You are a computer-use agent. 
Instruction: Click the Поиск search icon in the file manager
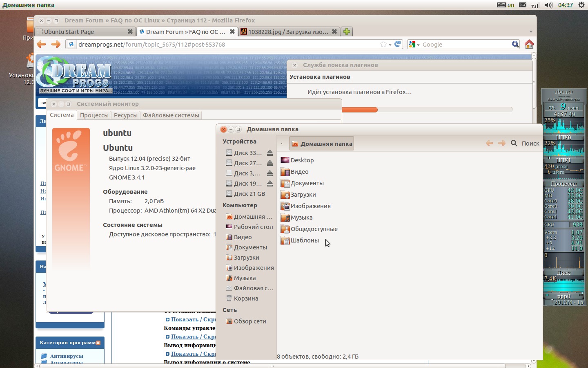pos(514,143)
